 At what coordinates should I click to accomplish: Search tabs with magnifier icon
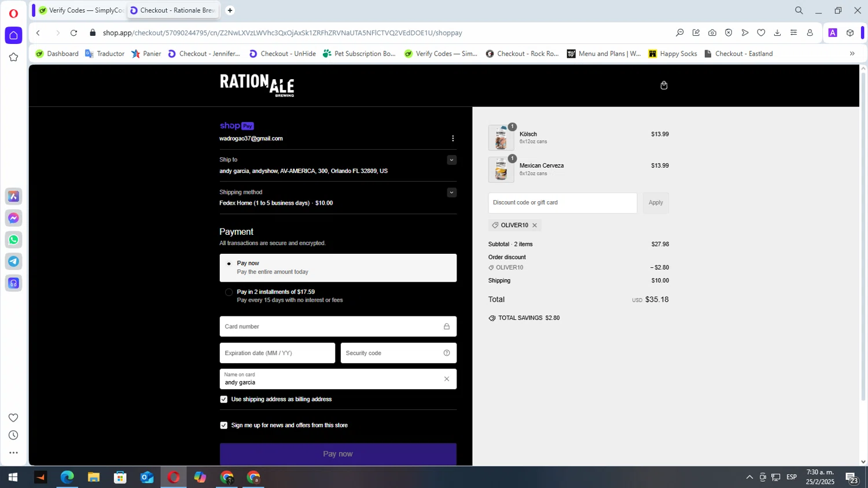[x=799, y=10]
